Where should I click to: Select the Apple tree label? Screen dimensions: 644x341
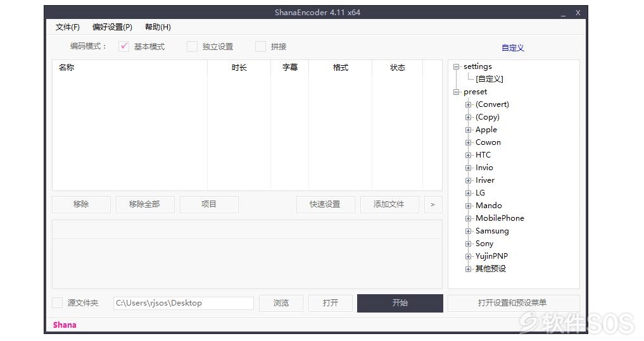pyautogui.click(x=486, y=130)
